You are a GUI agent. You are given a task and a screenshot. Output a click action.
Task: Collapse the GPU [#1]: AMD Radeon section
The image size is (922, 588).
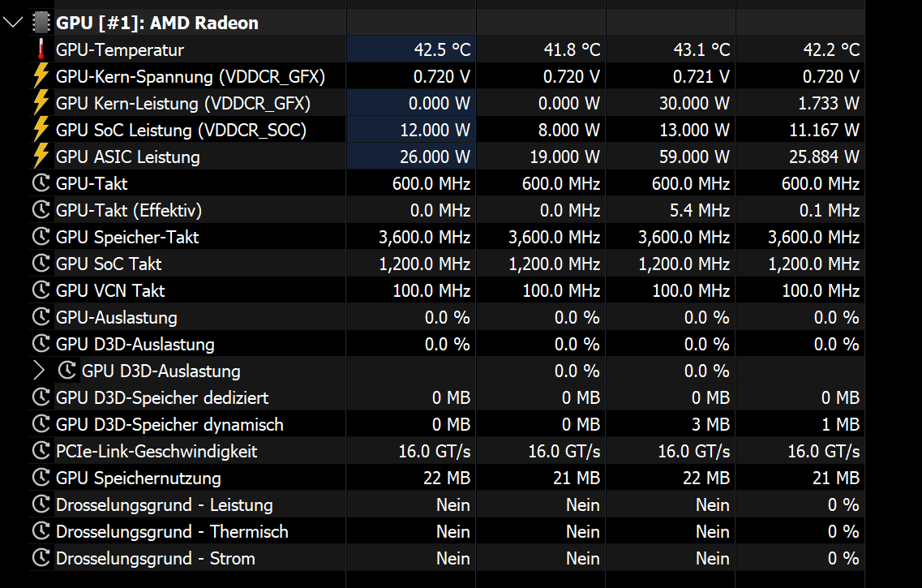12,23
